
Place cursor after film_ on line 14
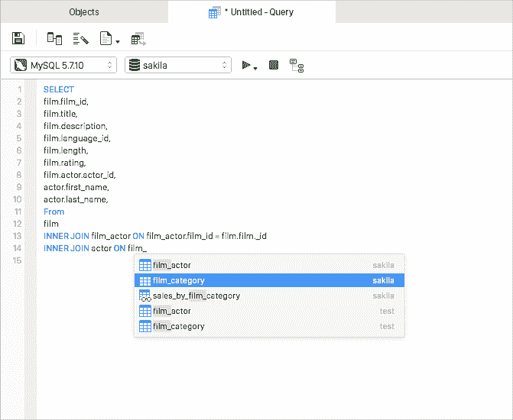click(148, 248)
